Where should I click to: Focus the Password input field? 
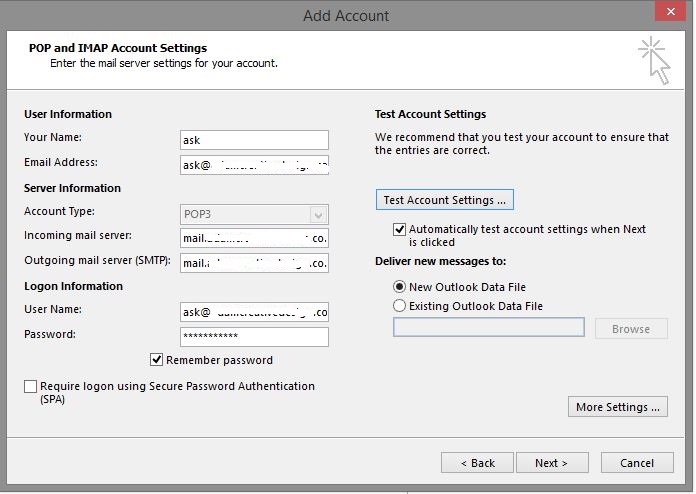click(254, 336)
